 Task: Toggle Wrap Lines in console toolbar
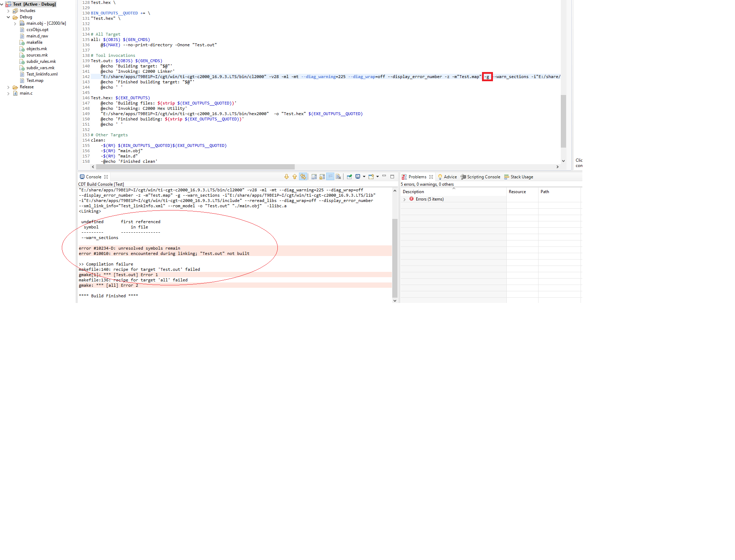(x=330, y=177)
